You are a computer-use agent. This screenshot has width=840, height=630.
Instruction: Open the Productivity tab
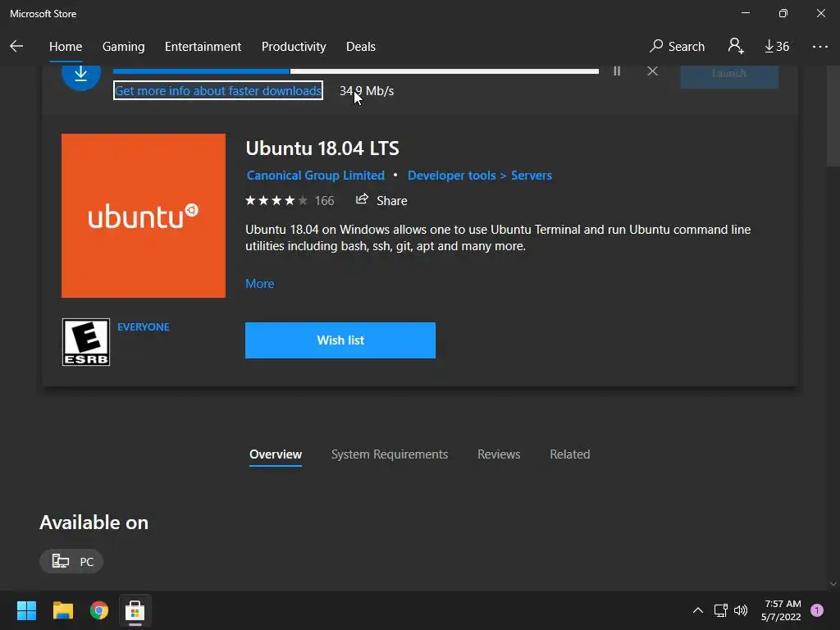tap(294, 47)
